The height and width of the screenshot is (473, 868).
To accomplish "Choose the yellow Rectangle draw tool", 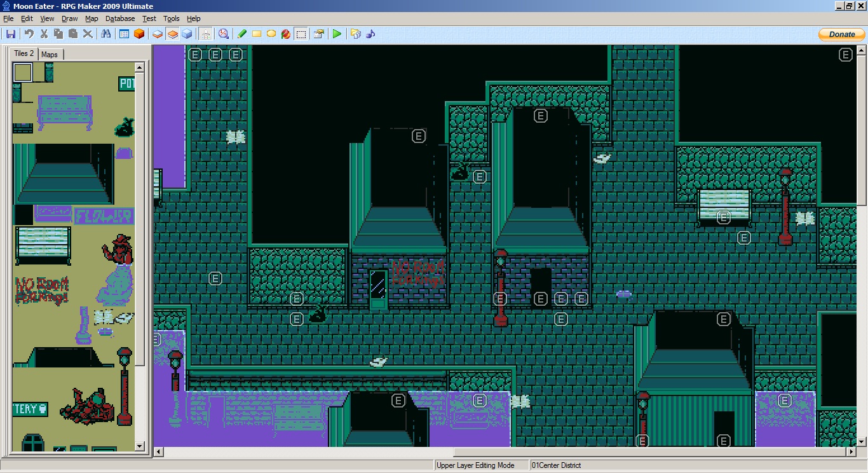I will pyautogui.click(x=257, y=34).
